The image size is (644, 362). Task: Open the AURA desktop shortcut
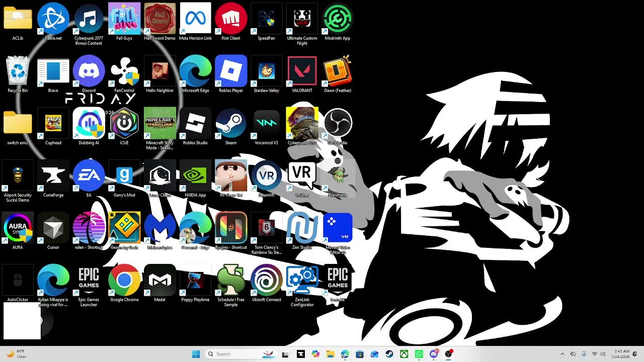tap(18, 231)
